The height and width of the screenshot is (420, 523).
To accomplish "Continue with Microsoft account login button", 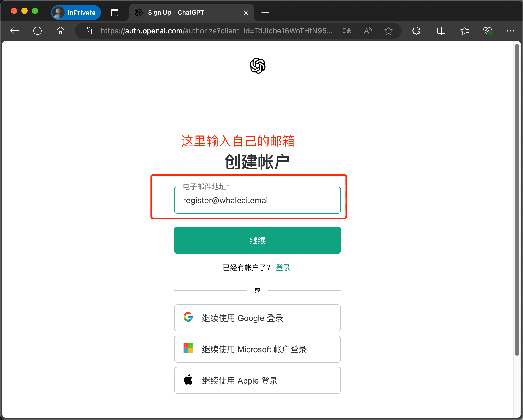I will pyautogui.click(x=258, y=349).
